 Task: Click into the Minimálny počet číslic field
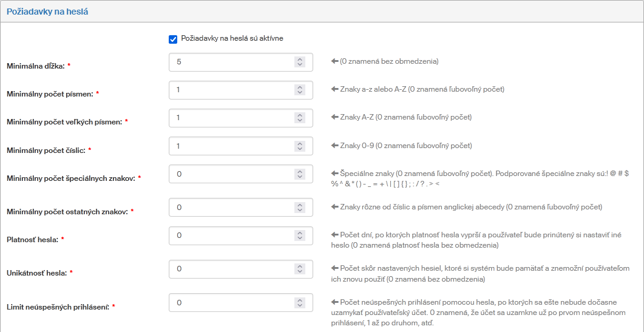231,146
